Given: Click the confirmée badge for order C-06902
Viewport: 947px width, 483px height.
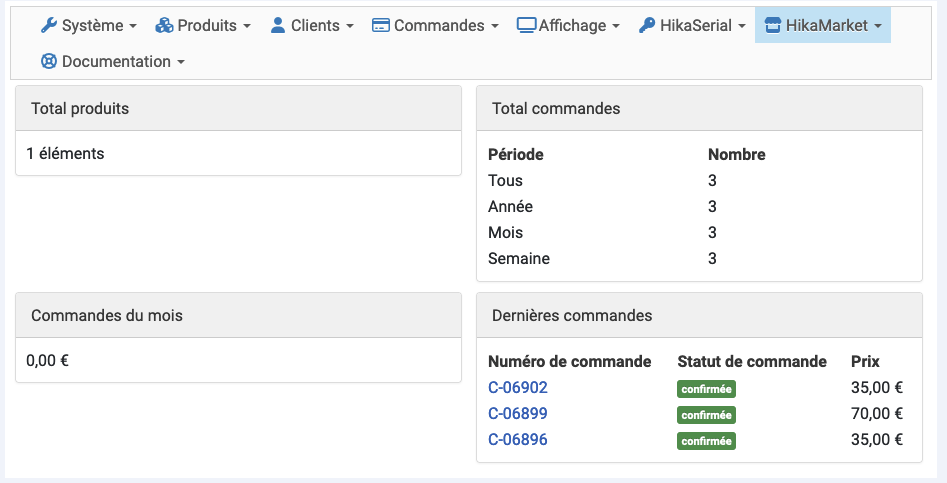Looking at the screenshot, I should coord(706,389).
